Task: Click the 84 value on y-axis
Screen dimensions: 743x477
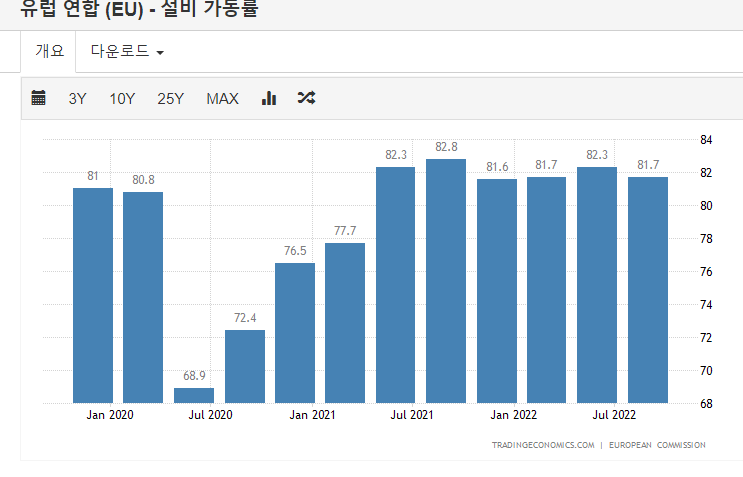Action: [706, 140]
